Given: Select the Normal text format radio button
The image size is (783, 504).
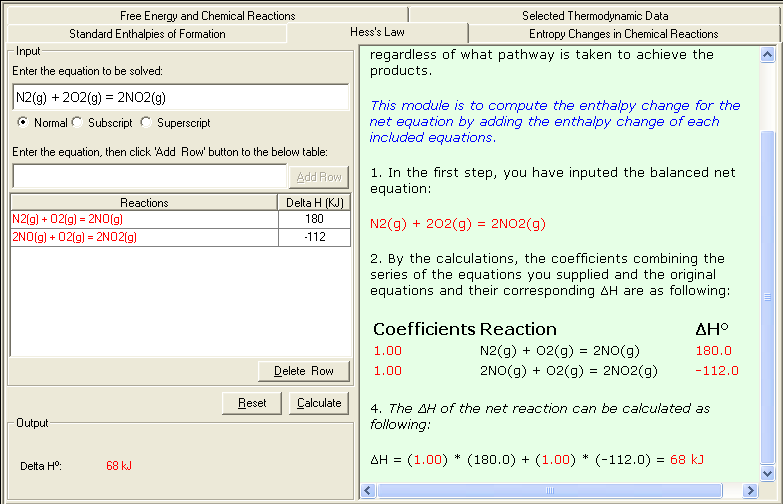Looking at the screenshot, I should pyautogui.click(x=23, y=122).
